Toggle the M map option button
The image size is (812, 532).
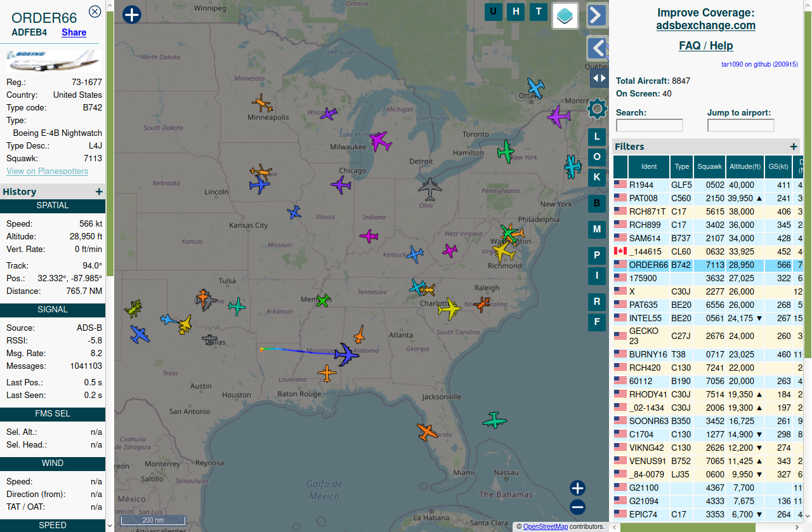tap(597, 229)
